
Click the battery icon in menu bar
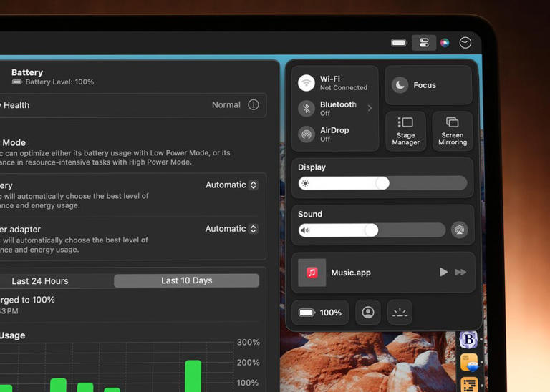tap(399, 43)
